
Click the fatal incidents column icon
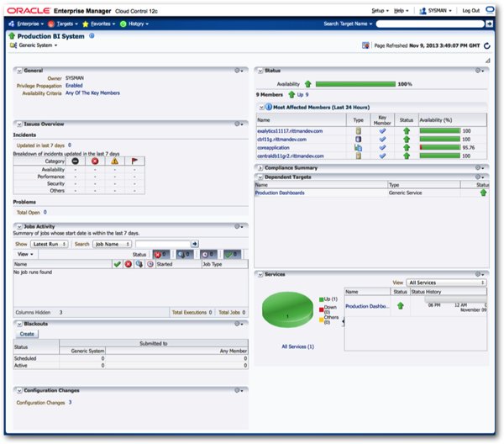coord(76,161)
